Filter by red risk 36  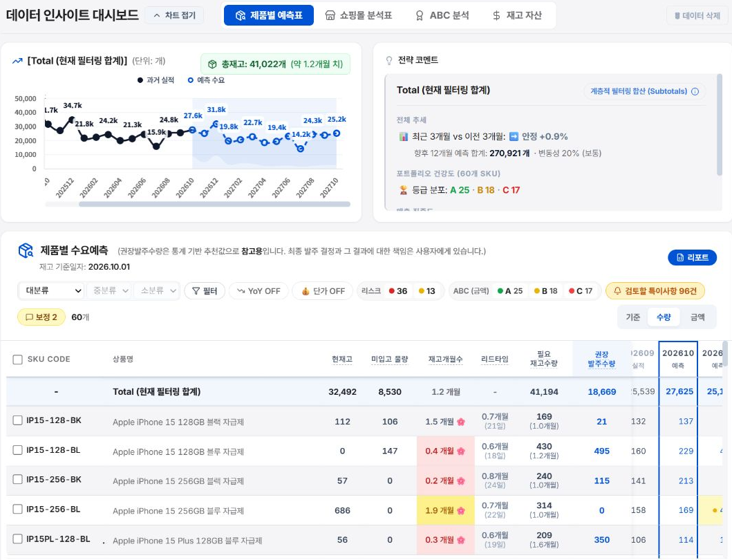(x=397, y=291)
